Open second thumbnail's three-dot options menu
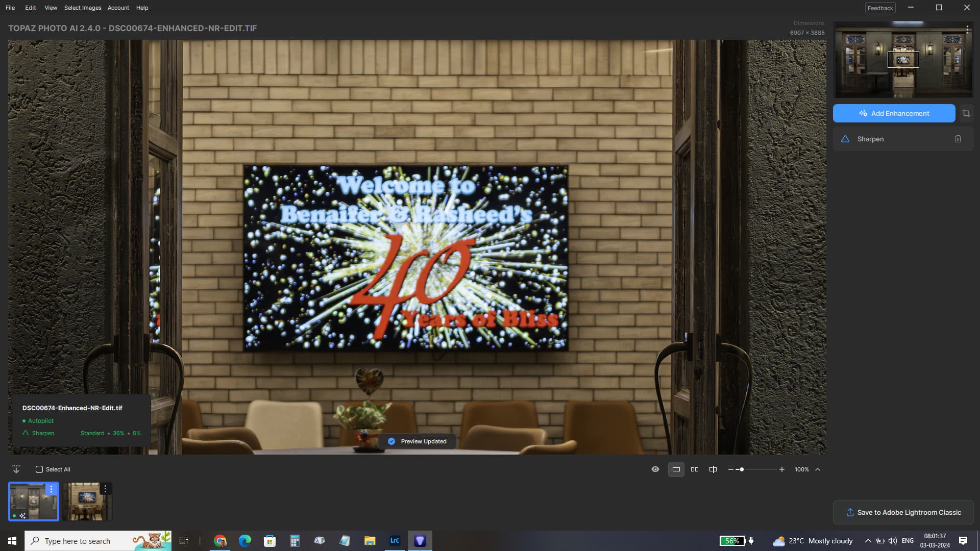Screen dimensions: 980x551 [105, 489]
